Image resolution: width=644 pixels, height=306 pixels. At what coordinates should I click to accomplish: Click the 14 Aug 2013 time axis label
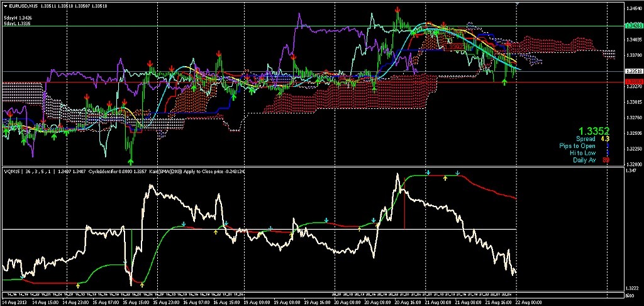tap(14, 302)
